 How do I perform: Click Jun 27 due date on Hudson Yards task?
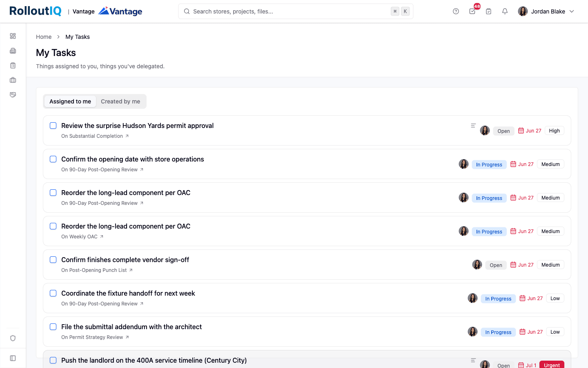click(530, 130)
